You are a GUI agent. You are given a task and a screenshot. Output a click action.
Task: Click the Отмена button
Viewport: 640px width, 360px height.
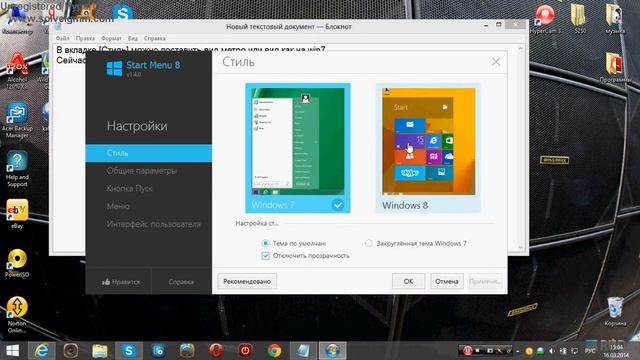click(447, 281)
